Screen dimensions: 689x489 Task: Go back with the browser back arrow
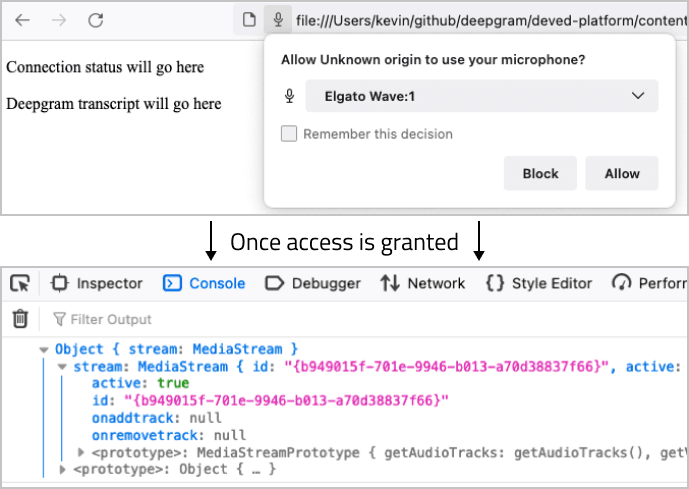tap(22, 20)
